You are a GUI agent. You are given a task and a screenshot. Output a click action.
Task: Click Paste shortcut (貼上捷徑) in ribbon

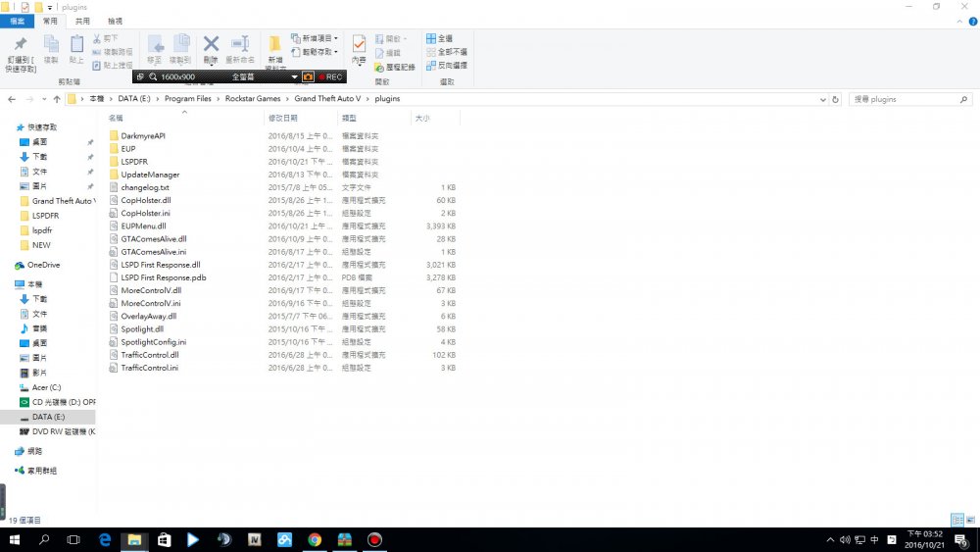click(113, 65)
